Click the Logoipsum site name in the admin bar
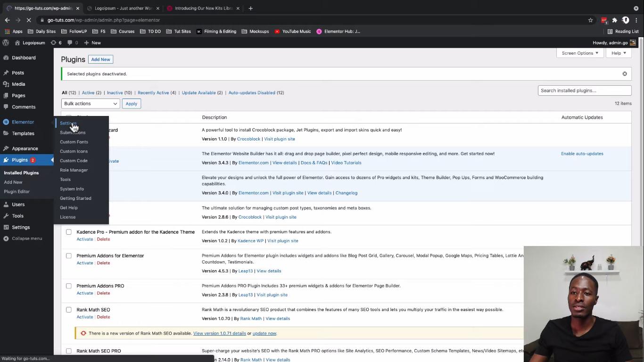 tap(30, 42)
